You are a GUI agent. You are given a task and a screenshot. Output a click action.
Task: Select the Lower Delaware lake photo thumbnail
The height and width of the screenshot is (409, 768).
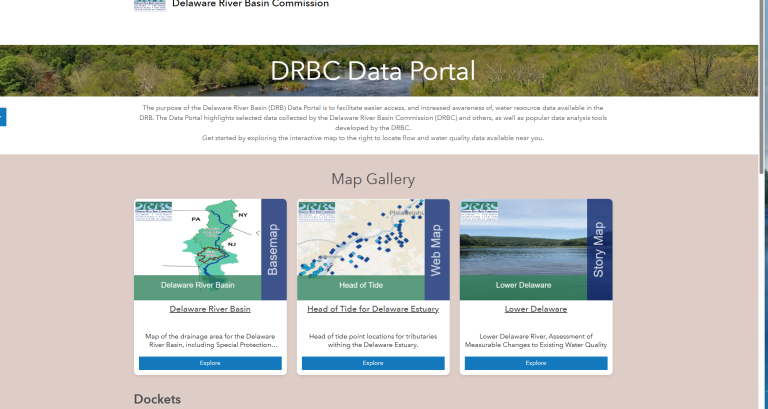(x=523, y=250)
